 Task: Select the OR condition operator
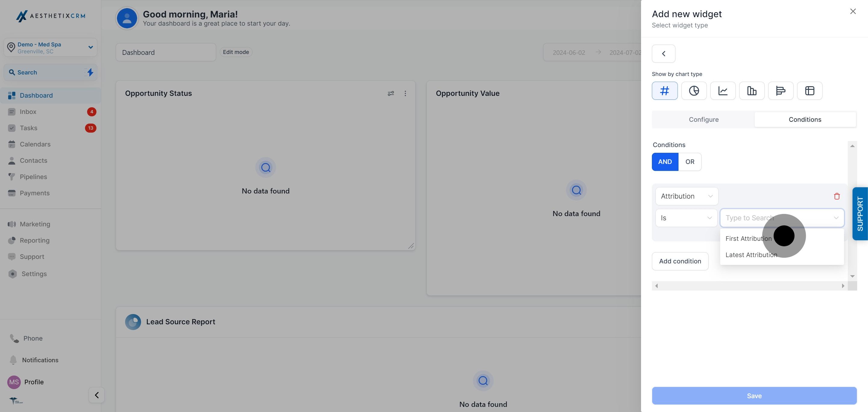690,162
